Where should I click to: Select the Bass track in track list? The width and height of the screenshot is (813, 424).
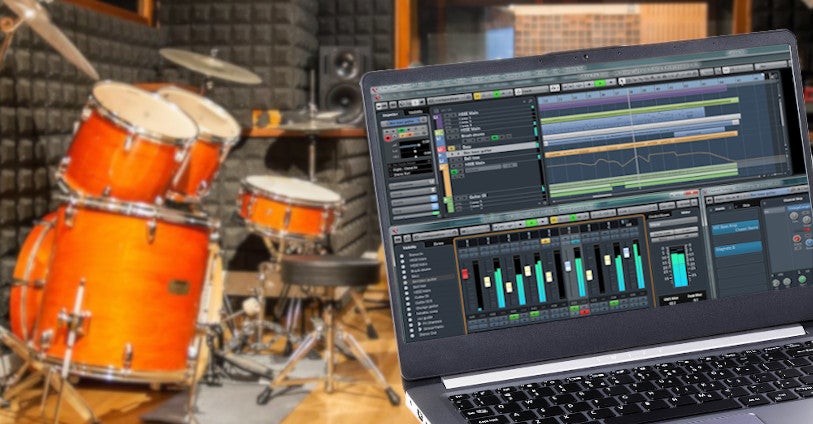point(467,147)
